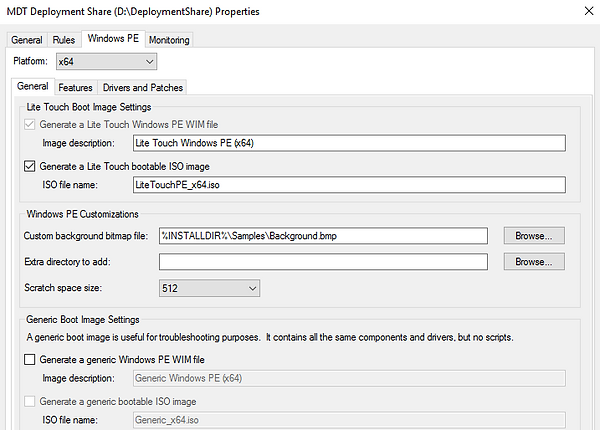This screenshot has width=600, height=430.
Task: Open the Scratch space size dropdown
Action: [x=209, y=288]
